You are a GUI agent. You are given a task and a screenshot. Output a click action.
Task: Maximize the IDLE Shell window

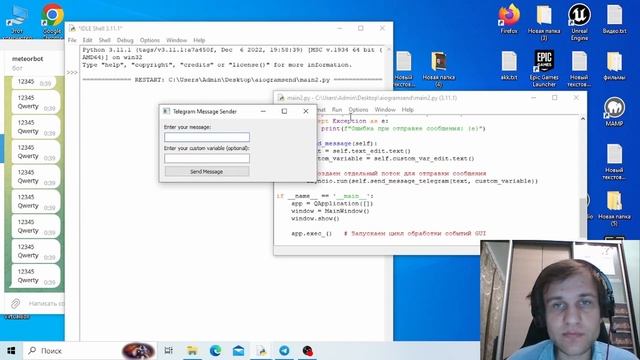360,28
